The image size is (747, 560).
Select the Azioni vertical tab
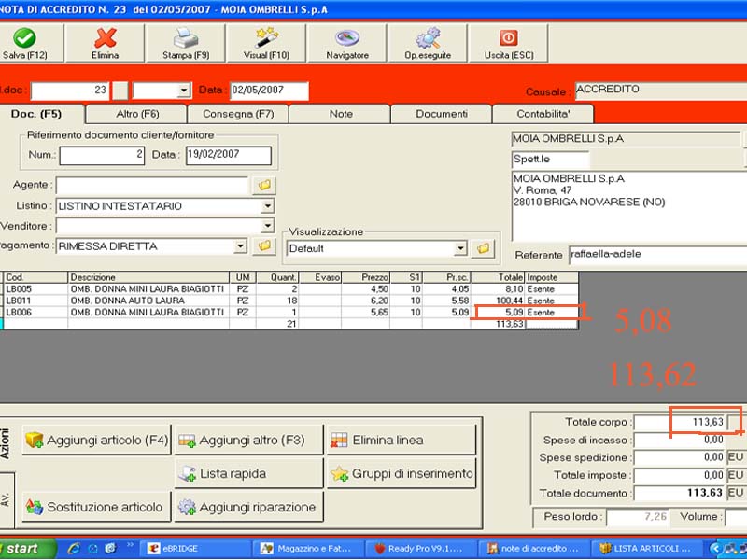6,443
